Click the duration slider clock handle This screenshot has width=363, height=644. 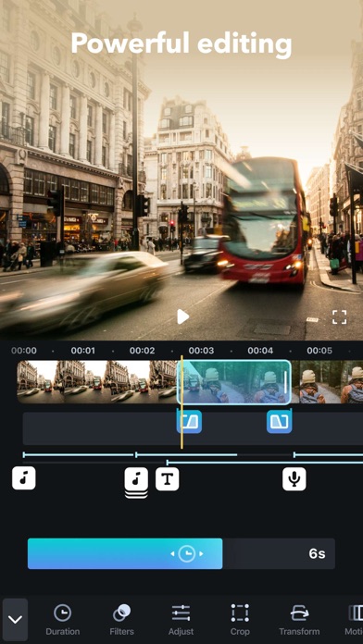click(187, 553)
